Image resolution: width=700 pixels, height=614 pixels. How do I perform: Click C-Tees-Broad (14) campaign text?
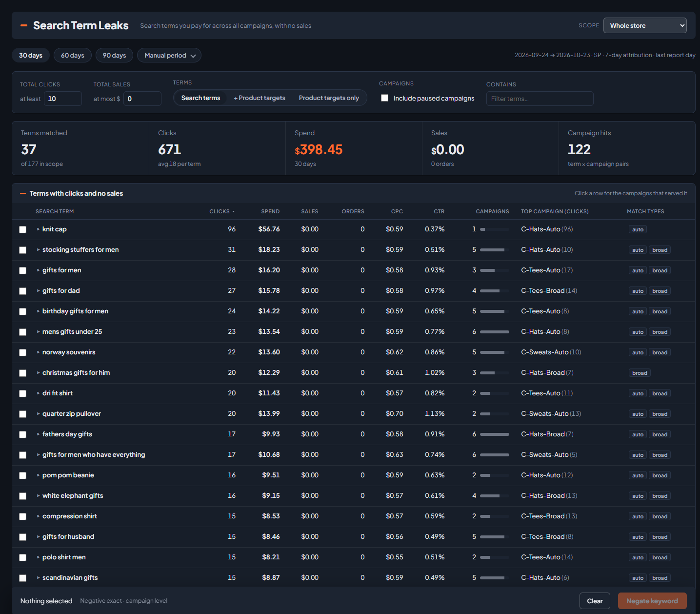click(x=549, y=290)
